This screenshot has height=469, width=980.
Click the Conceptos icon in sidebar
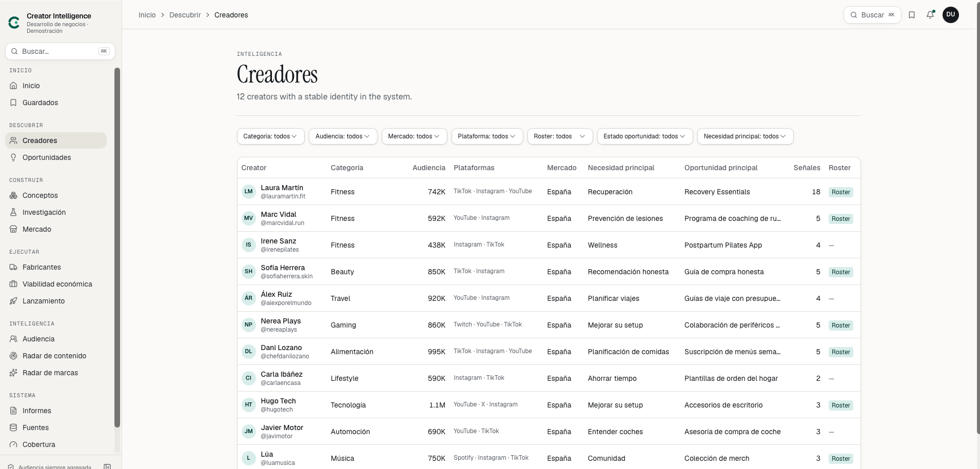[14, 195]
